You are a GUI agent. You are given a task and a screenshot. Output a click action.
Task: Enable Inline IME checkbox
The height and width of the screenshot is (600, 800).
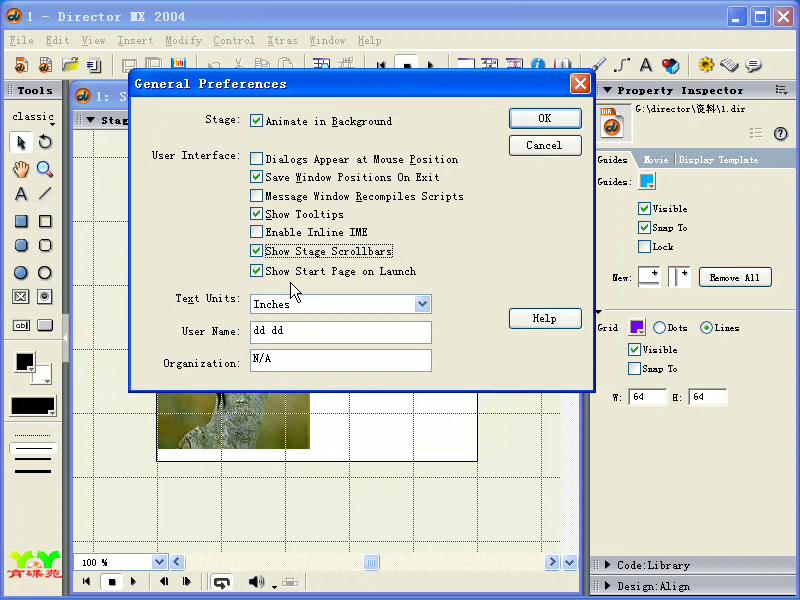256,232
